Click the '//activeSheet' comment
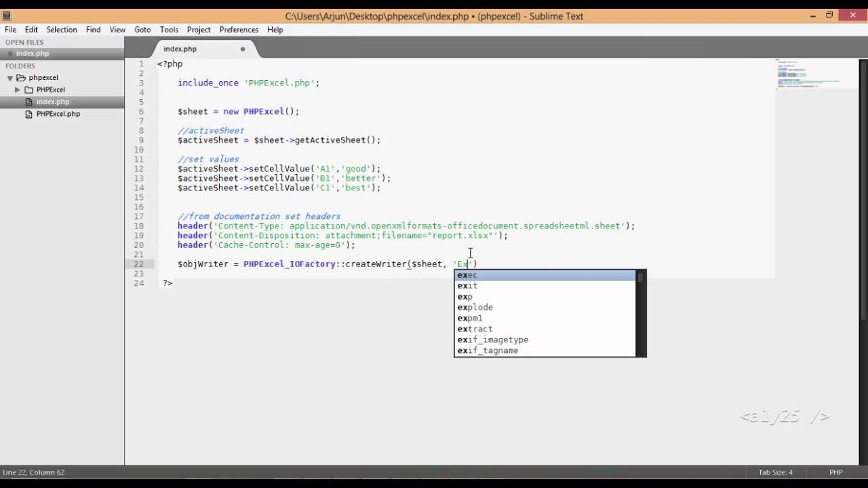 (211, 130)
